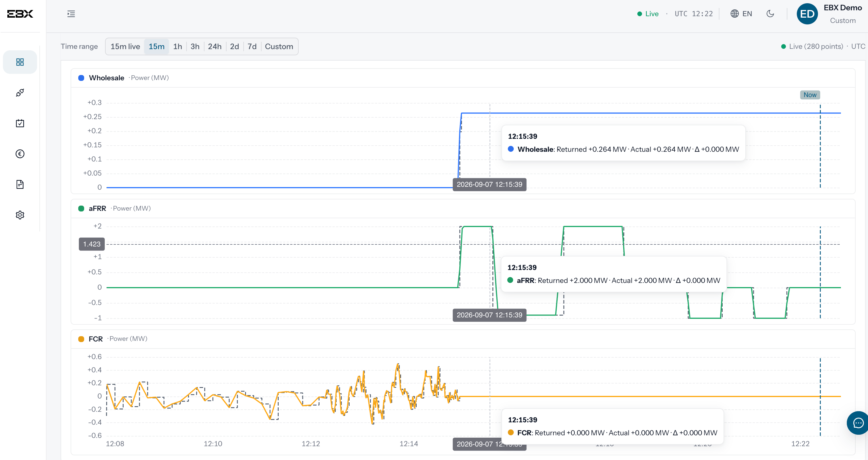
Task: Click the Live (280 points) status text
Action: click(816, 46)
